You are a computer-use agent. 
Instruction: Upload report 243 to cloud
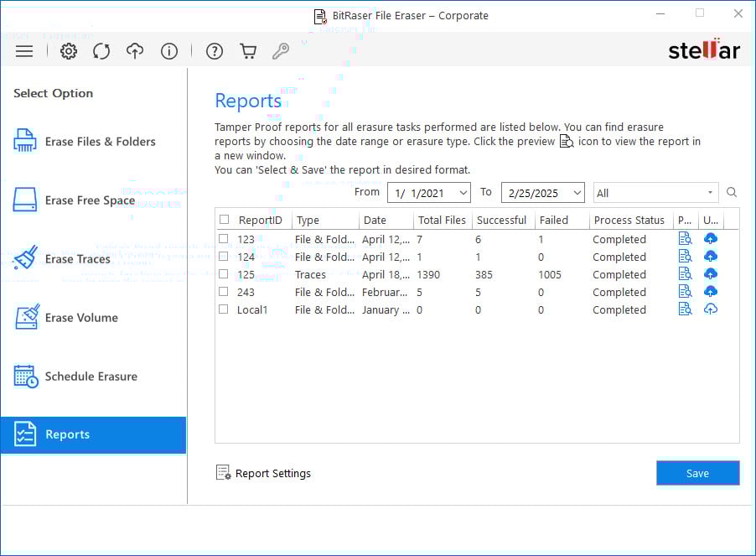711,291
